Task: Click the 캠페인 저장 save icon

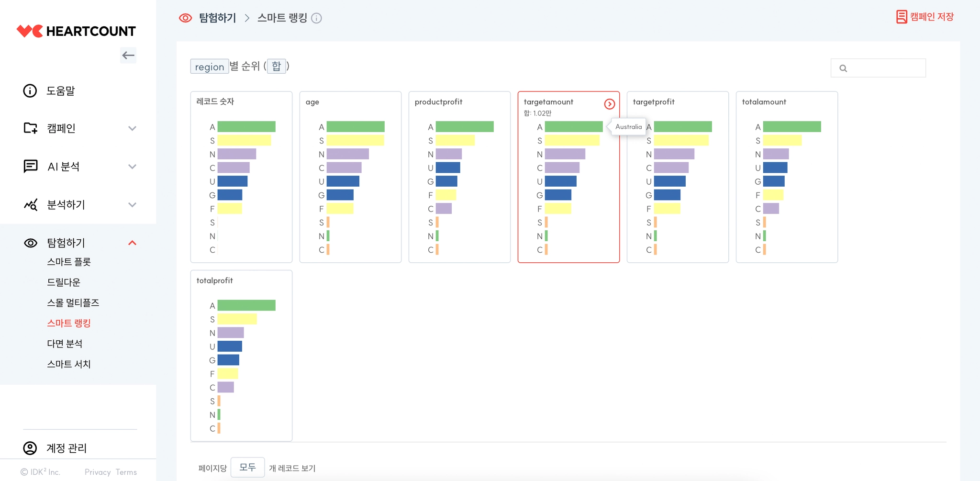Action: [x=902, y=17]
